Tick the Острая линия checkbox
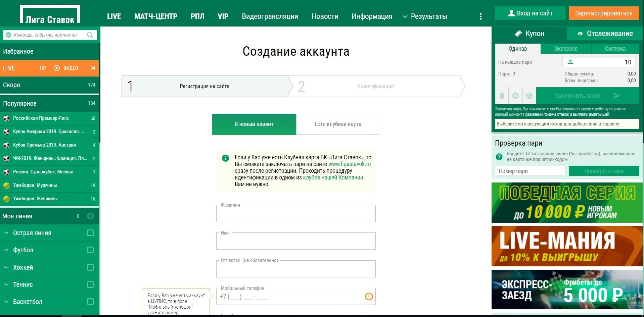Screen dimensions: 644x317 coord(90,233)
